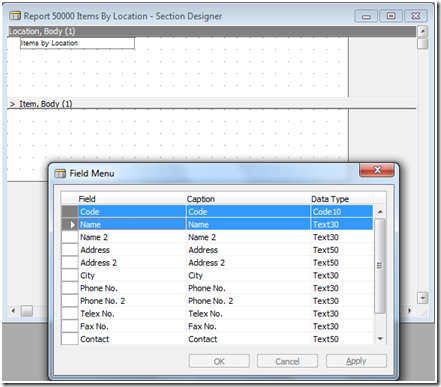Screen dimensions: 441x387
Task: Select the Item, Body (1) section header
Action: tap(212, 104)
